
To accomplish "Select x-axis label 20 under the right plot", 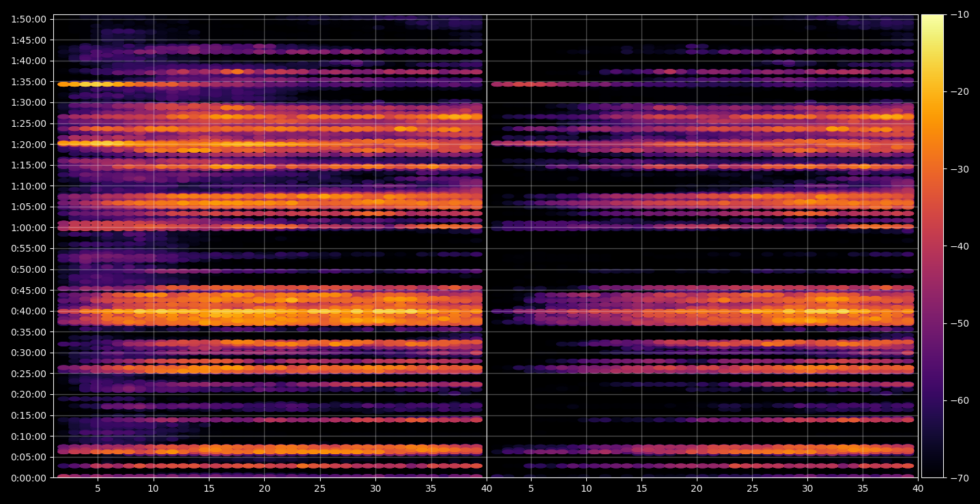I will click(x=697, y=489).
